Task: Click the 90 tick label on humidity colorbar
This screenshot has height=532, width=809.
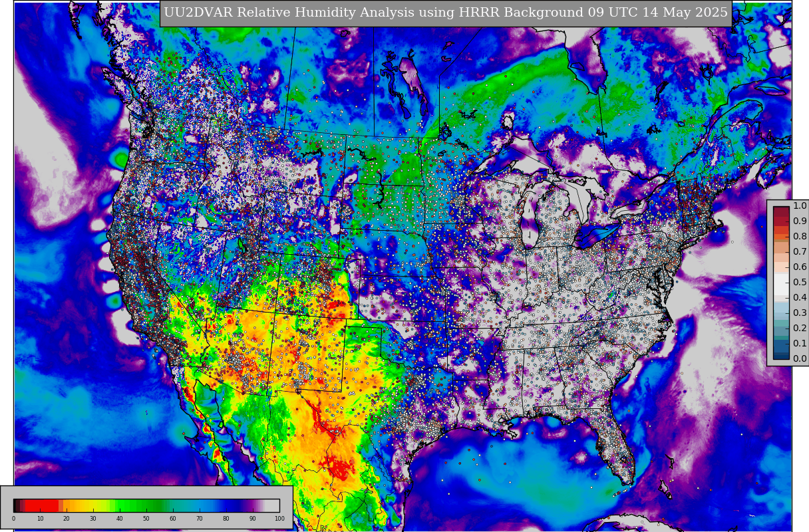Action: pyautogui.click(x=253, y=519)
